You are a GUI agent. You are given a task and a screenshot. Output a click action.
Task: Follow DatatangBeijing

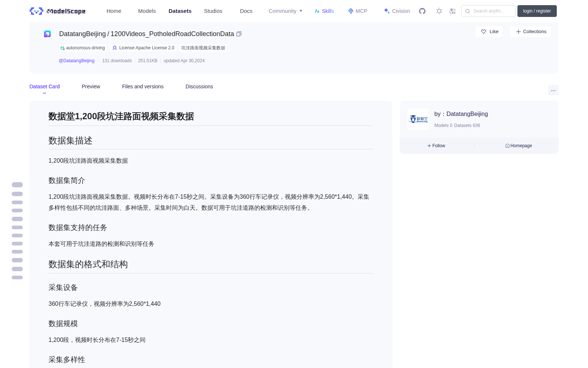(x=436, y=146)
